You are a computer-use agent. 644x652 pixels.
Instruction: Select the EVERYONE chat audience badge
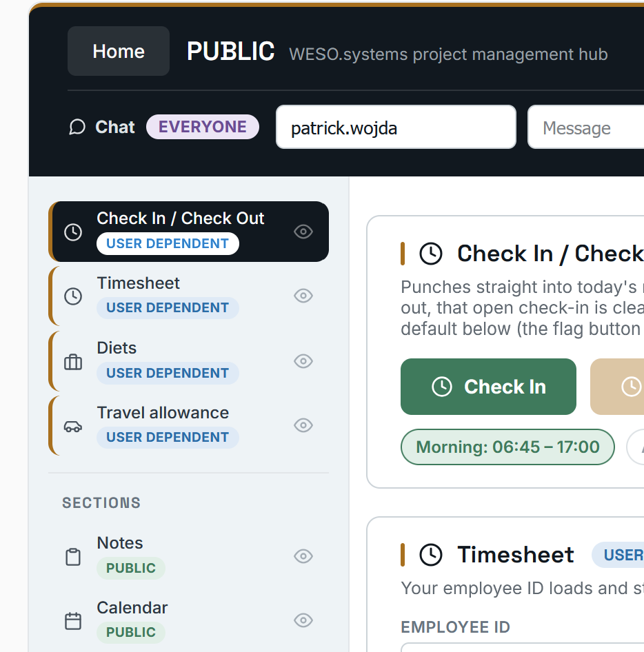click(203, 127)
